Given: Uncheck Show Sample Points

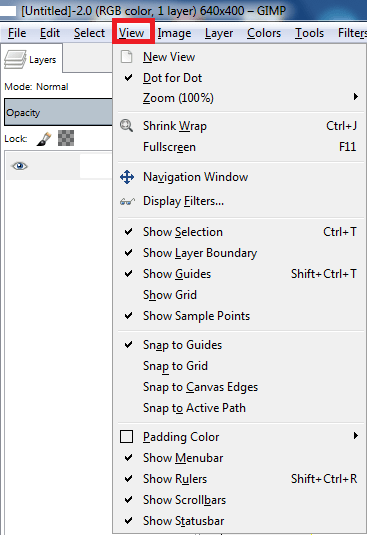Looking at the screenshot, I should point(239,316).
